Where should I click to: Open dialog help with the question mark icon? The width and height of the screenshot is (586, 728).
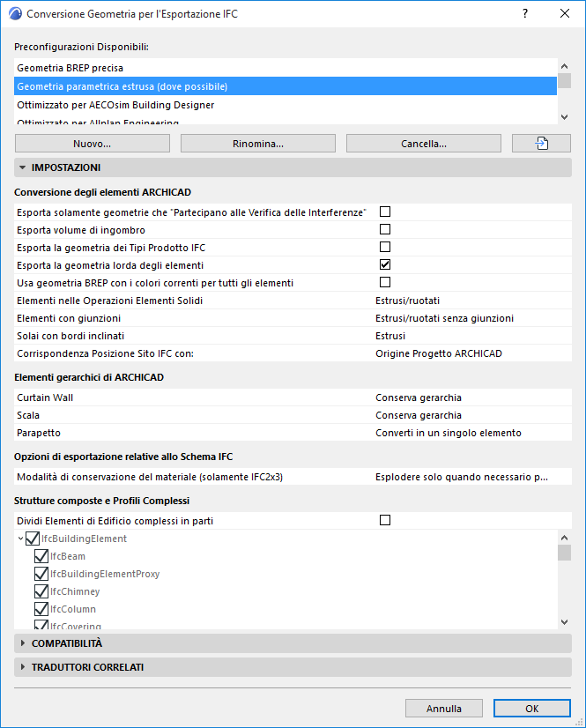(x=524, y=14)
